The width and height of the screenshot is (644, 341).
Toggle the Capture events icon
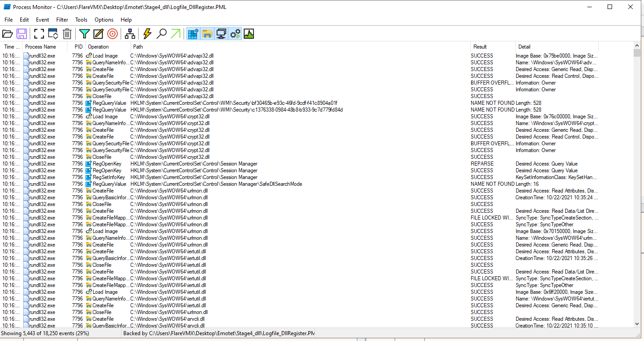pos(39,34)
